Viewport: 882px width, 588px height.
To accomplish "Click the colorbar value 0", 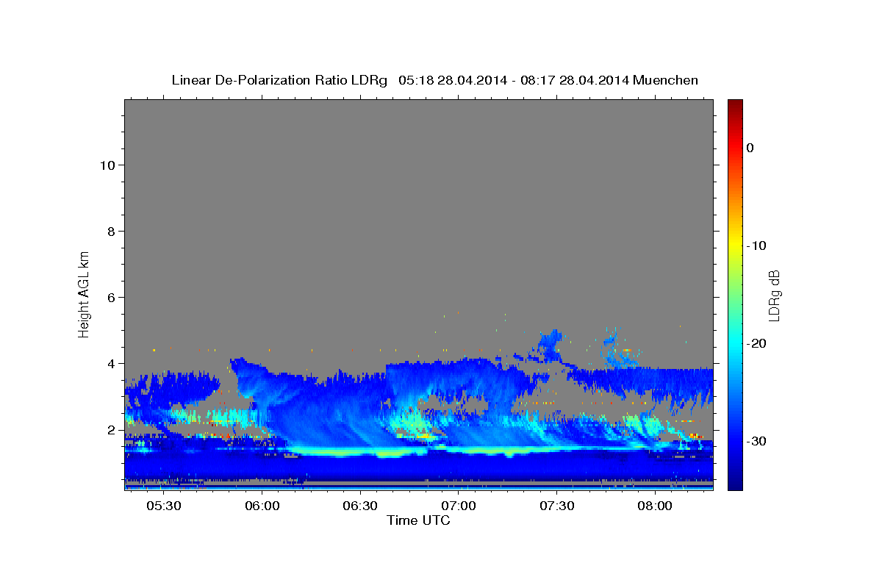I will tap(750, 148).
